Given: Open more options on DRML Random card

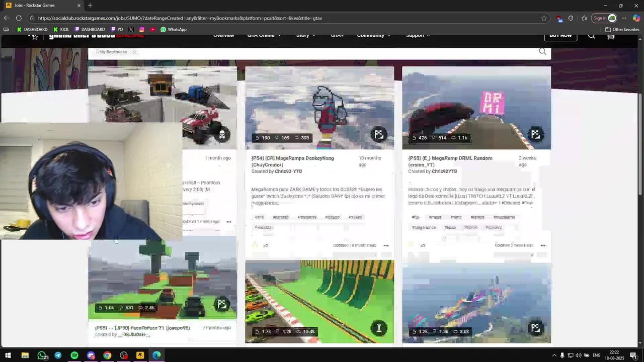Looking at the screenshot, I should (543, 245).
